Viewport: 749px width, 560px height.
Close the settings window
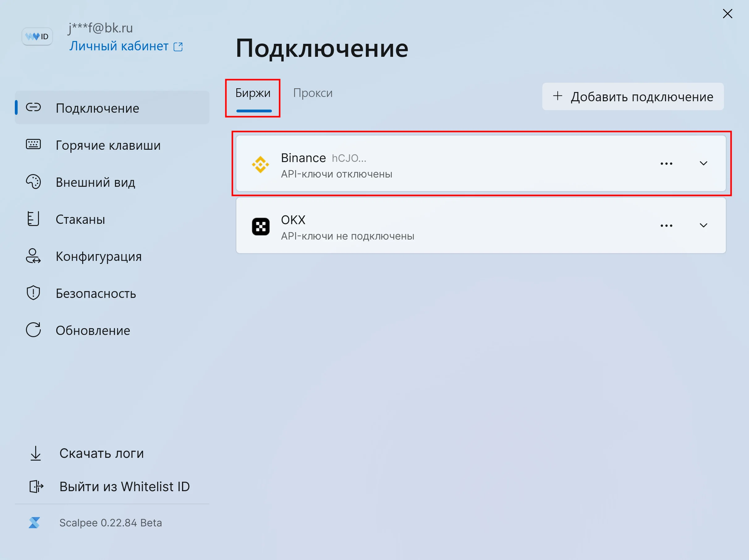[x=727, y=14]
